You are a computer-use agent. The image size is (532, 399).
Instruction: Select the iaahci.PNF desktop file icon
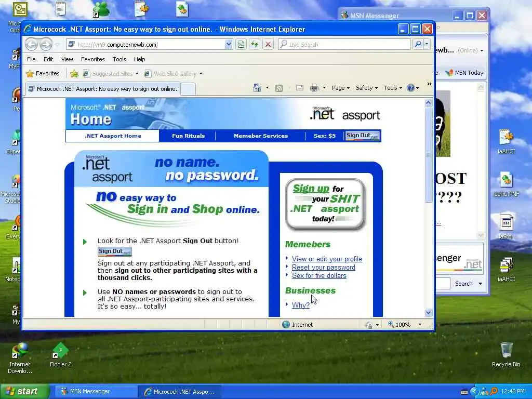[x=506, y=185]
